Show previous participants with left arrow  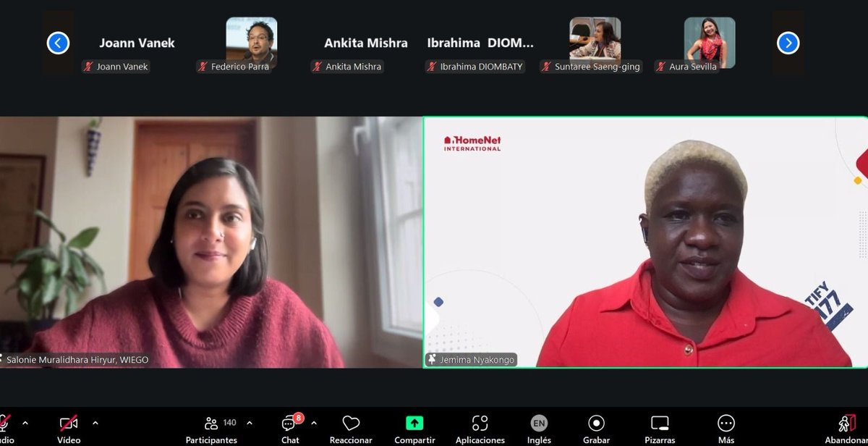click(58, 43)
